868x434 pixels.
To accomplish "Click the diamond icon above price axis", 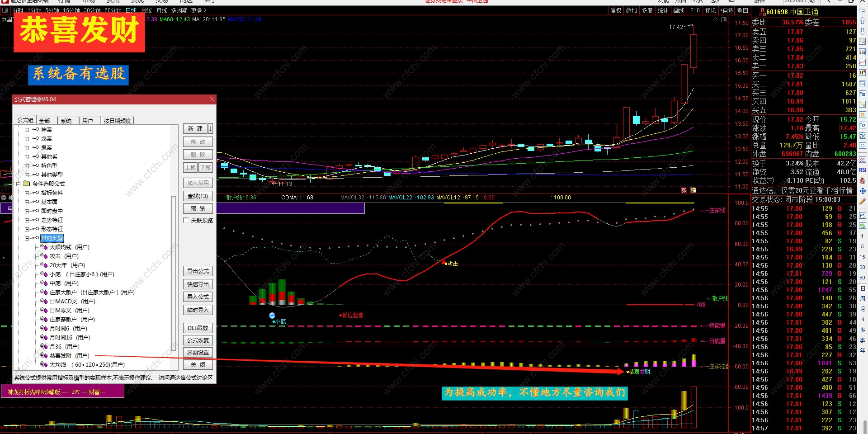I will pos(716,20).
